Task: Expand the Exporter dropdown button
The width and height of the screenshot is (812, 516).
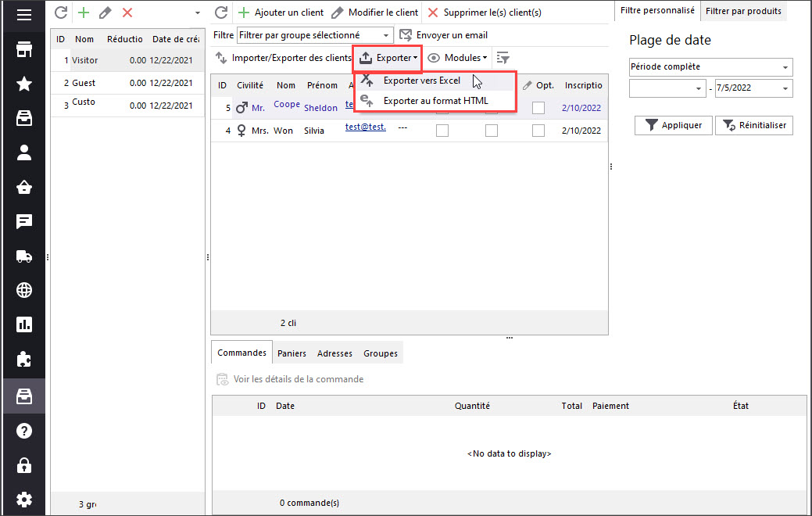Action: pos(388,58)
